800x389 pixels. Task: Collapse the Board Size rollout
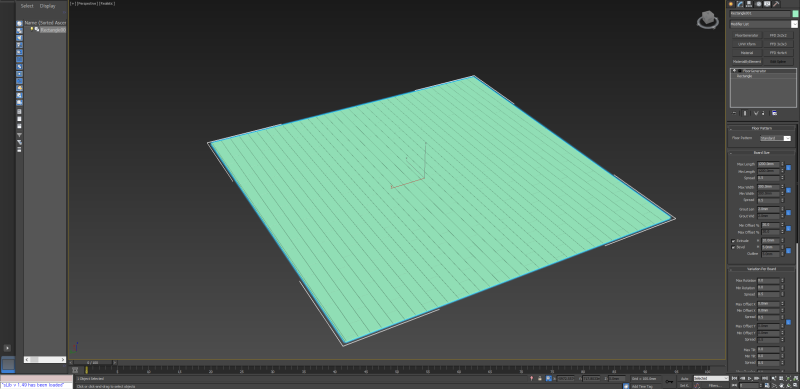tap(761, 153)
